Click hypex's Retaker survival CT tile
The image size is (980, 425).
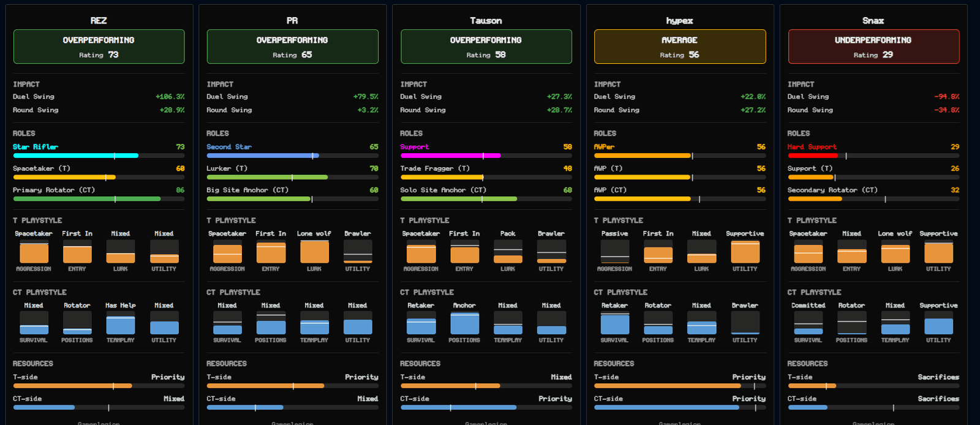pyautogui.click(x=615, y=323)
